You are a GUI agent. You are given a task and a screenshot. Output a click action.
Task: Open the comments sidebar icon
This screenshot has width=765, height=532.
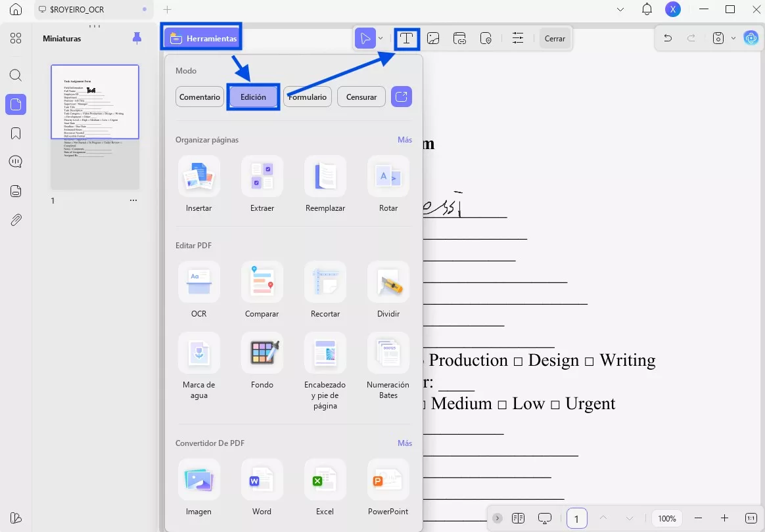16,162
